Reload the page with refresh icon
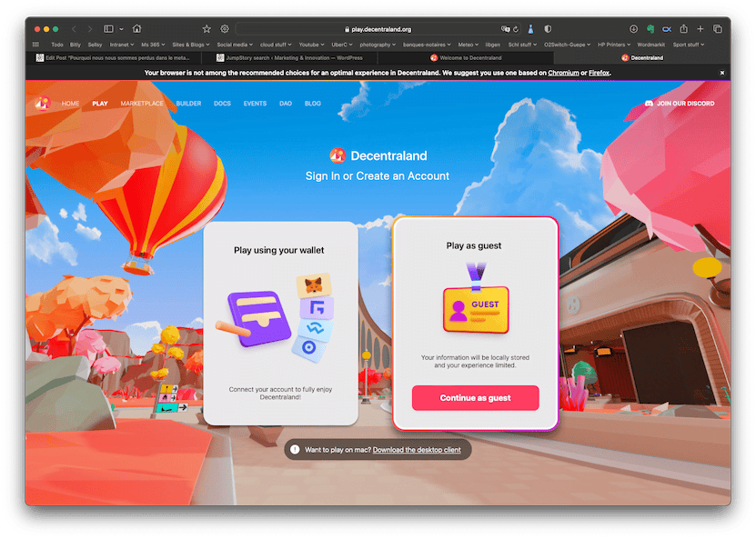The height and width of the screenshot is (539, 756). [516, 29]
